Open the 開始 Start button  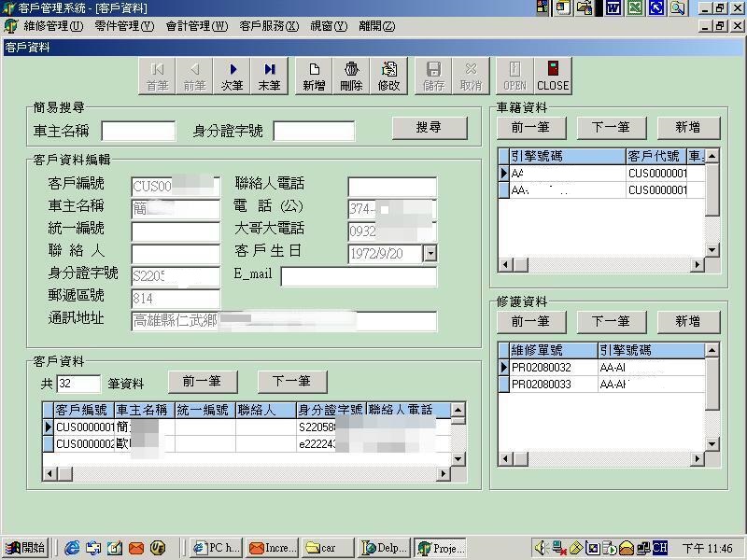click(x=26, y=548)
